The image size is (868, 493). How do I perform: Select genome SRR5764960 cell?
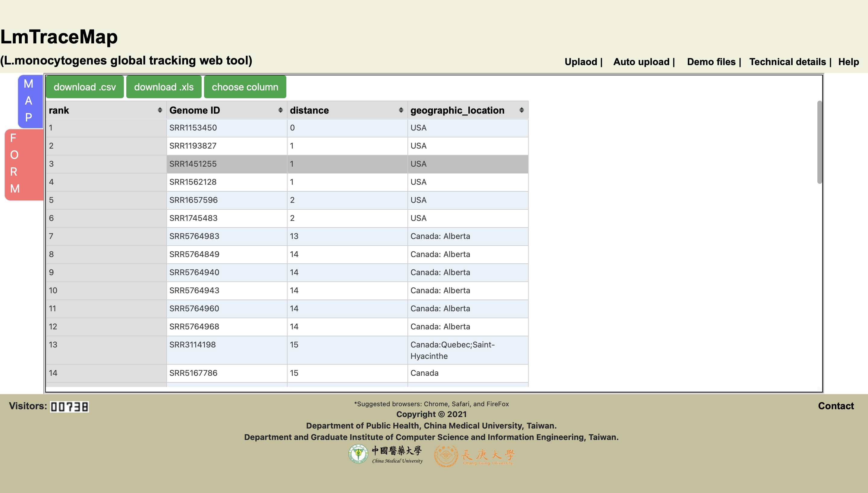226,309
